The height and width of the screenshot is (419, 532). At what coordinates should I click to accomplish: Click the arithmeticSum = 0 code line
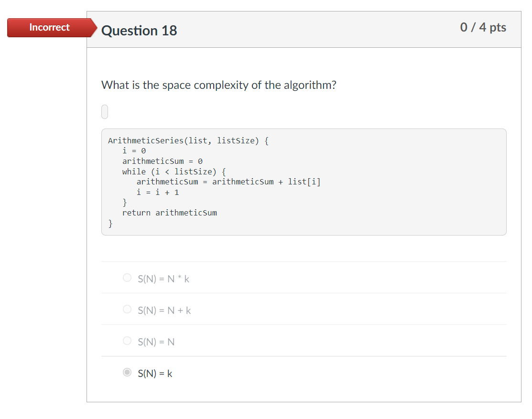pos(162,161)
